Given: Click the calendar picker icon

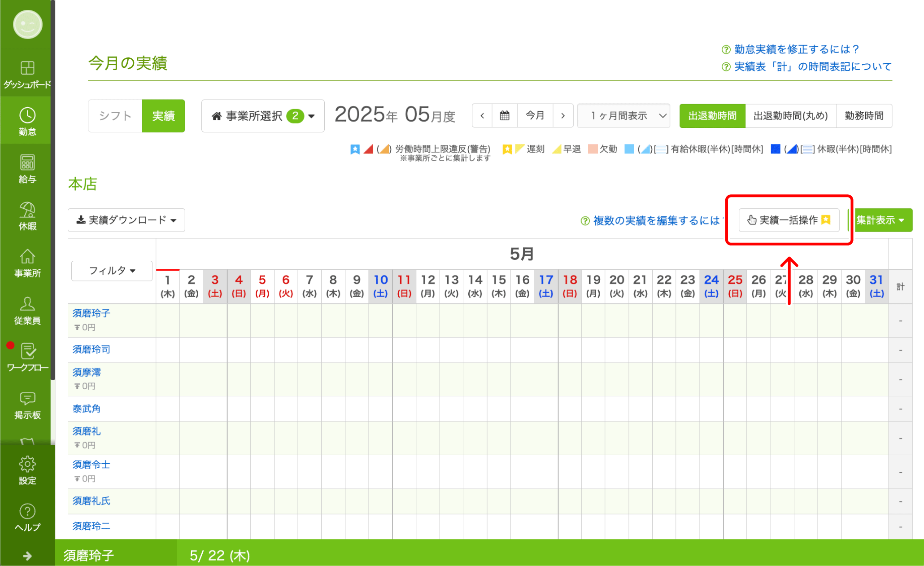Looking at the screenshot, I should pyautogui.click(x=505, y=116).
